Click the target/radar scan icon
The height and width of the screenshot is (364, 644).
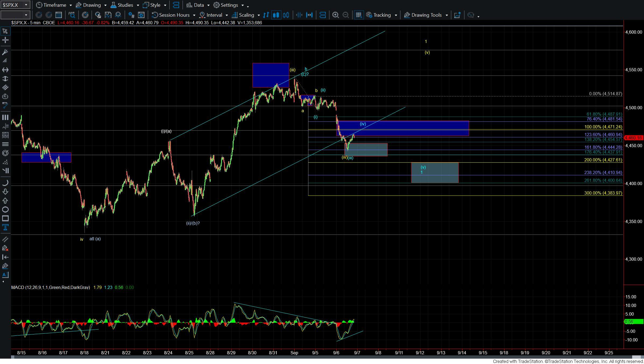click(x=85, y=15)
